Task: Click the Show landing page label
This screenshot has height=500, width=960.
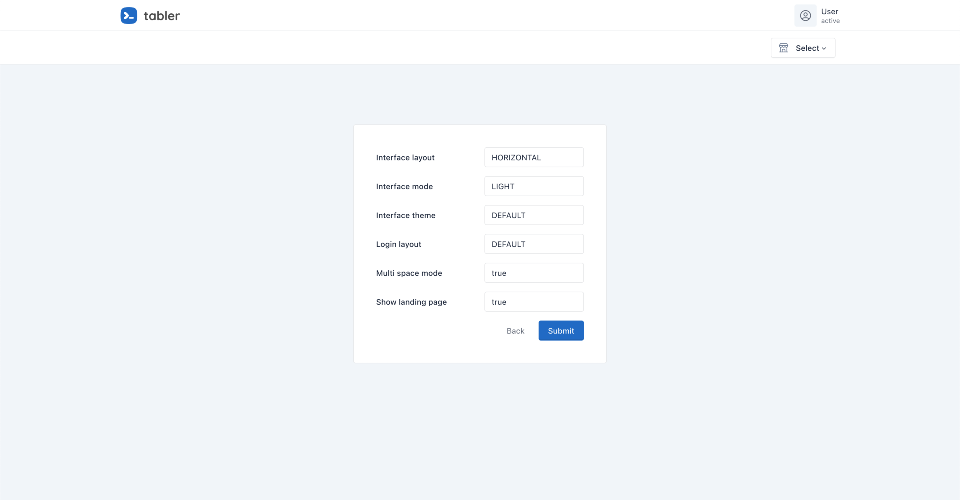Action: pyautogui.click(x=411, y=302)
